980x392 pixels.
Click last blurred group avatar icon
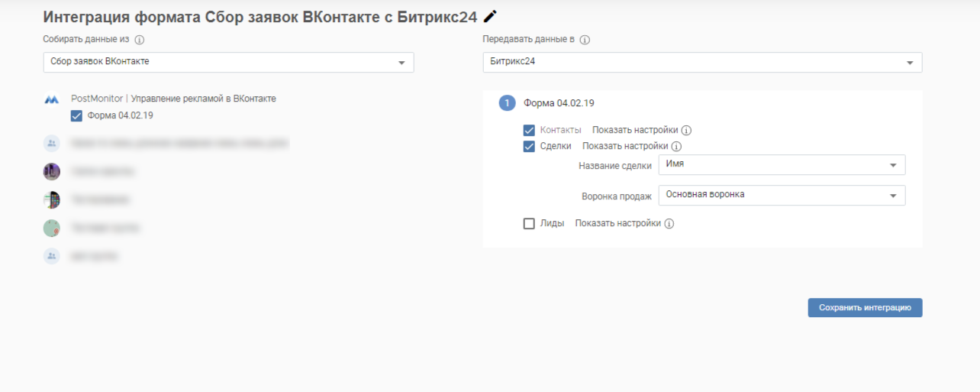coord(52,257)
